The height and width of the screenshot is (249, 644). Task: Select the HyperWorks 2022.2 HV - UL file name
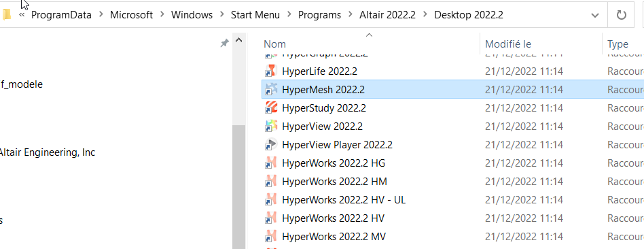click(x=344, y=200)
